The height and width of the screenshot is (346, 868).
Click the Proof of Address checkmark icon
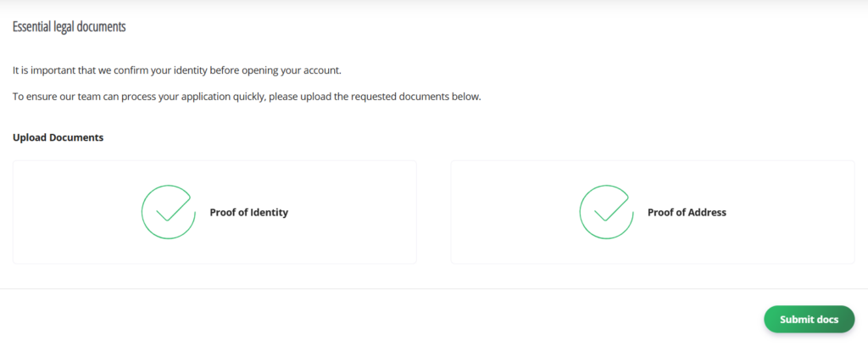point(605,212)
